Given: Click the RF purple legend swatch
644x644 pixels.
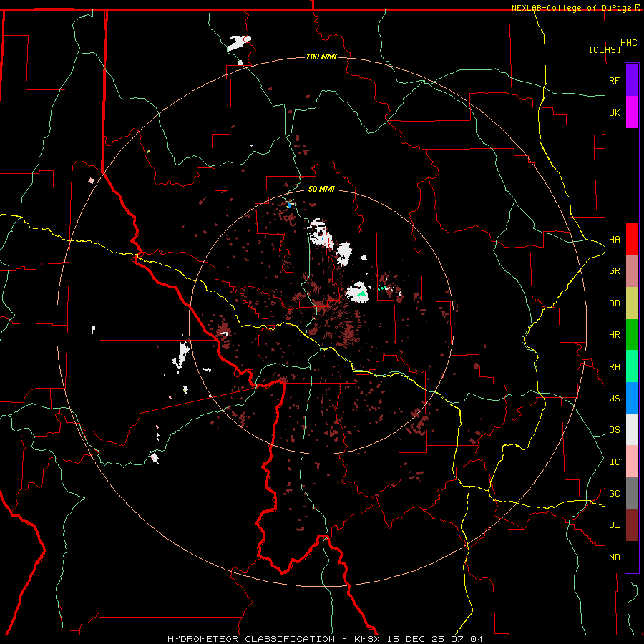Looking at the screenshot, I should [632, 80].
